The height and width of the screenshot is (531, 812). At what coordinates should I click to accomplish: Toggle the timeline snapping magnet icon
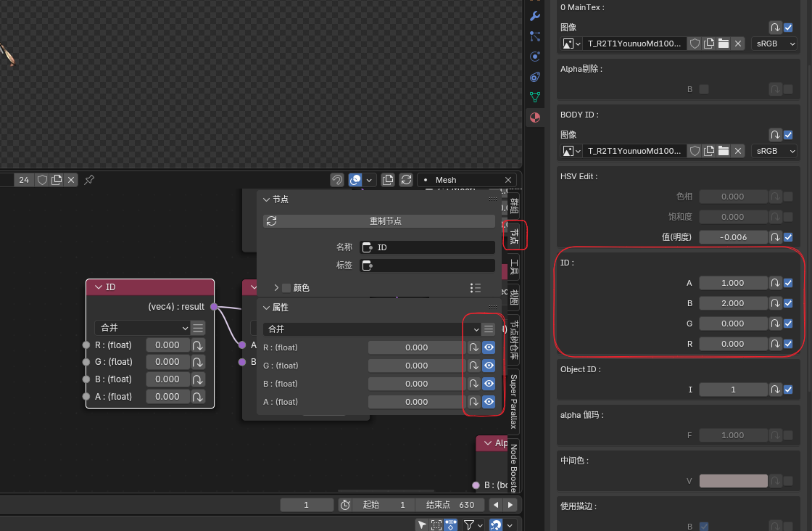tap(495, 524)
